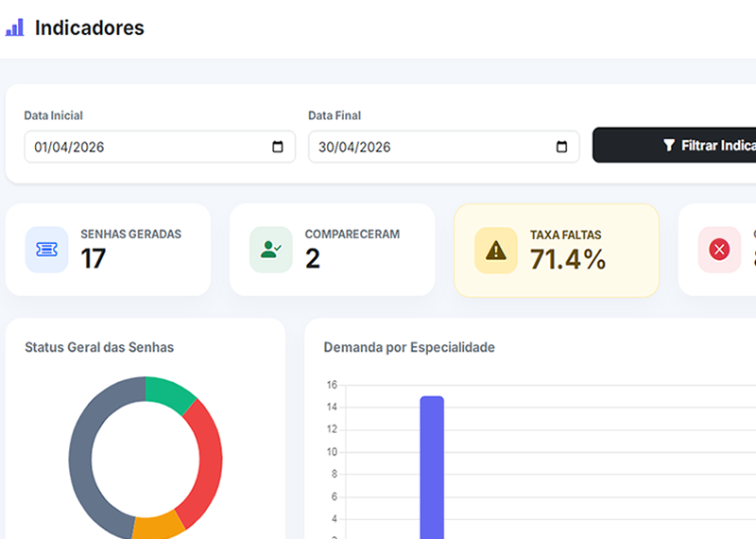The width and height of the screenshot is (756, 539).
Task: Click the TAXA FALTAS label
Action: 565,235
